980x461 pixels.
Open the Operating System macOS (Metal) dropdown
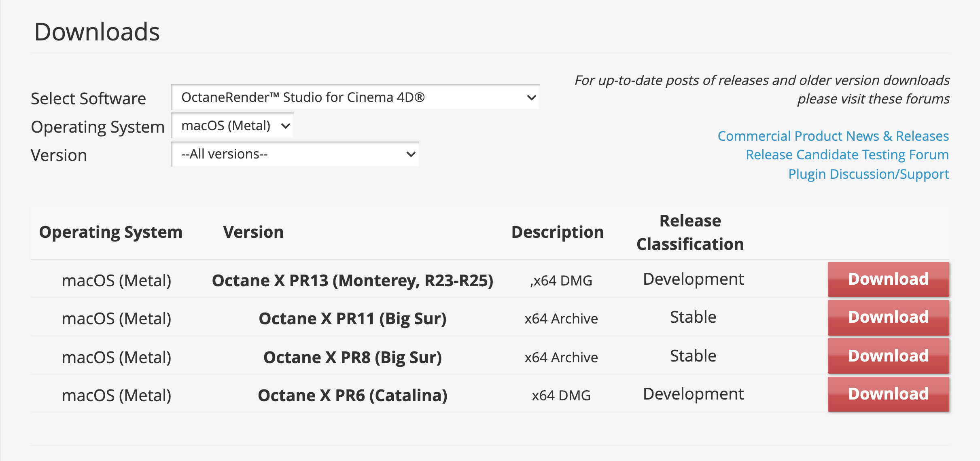click(233, 126)
